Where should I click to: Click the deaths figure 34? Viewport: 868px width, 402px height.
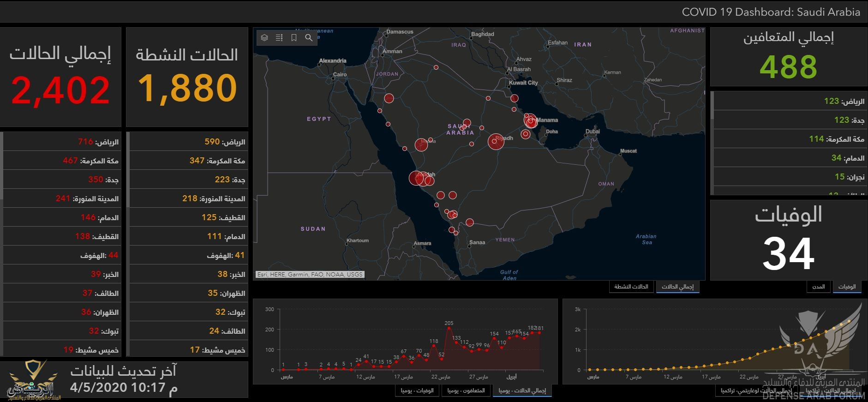point(788,253)
